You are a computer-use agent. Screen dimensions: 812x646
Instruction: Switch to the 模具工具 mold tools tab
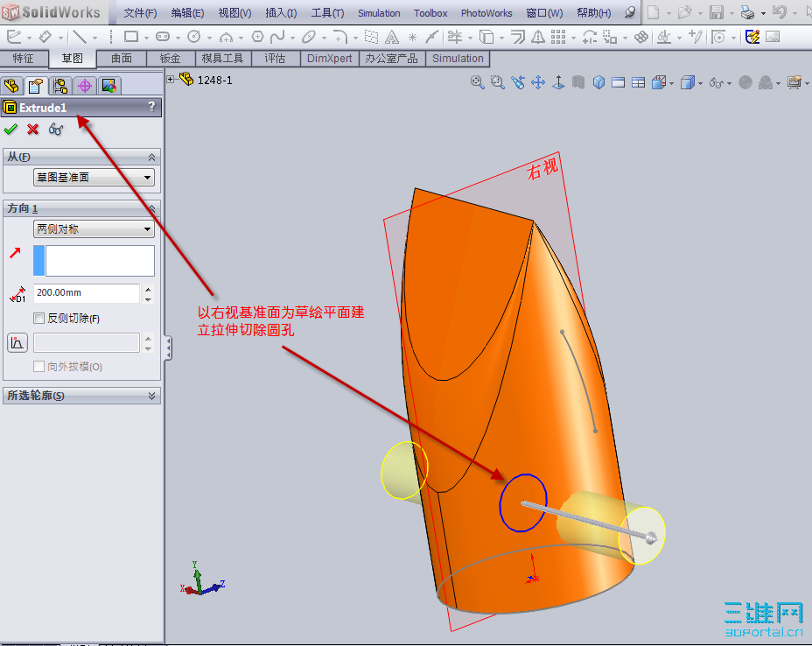click(x=222, y=59)
